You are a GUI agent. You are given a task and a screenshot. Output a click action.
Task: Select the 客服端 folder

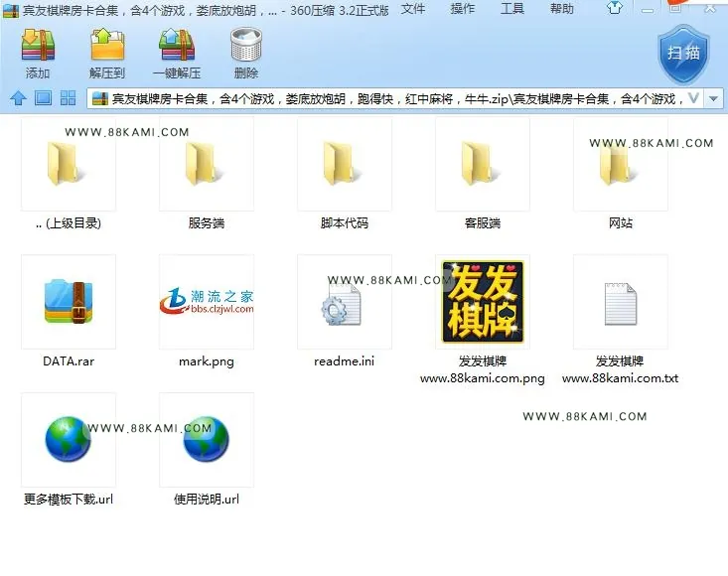483,164
